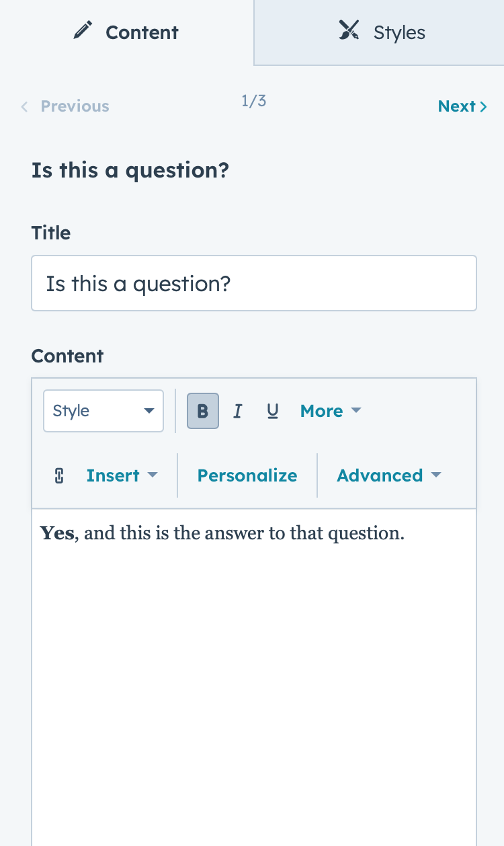Toggle Bold formatting button
Screen dimensions: 504x846
tap(203, 411)
